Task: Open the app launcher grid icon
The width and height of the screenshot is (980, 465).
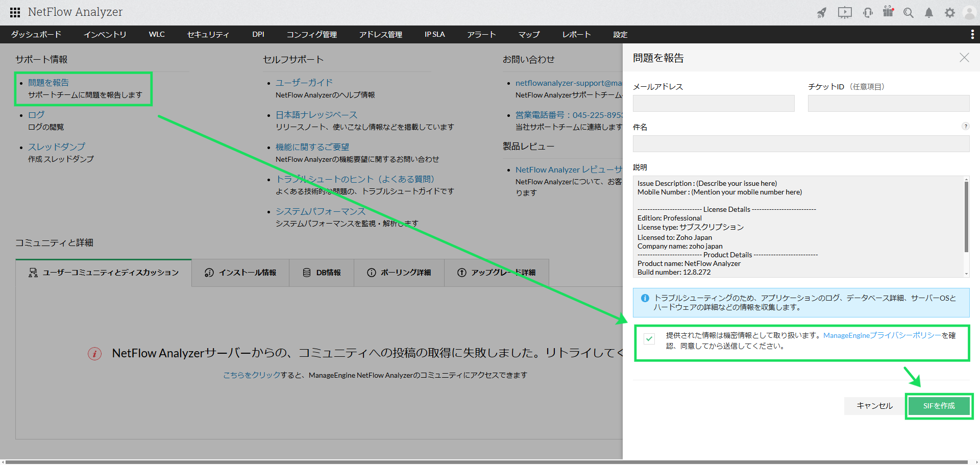Action: pyautogui.click(x=15, y=12)
